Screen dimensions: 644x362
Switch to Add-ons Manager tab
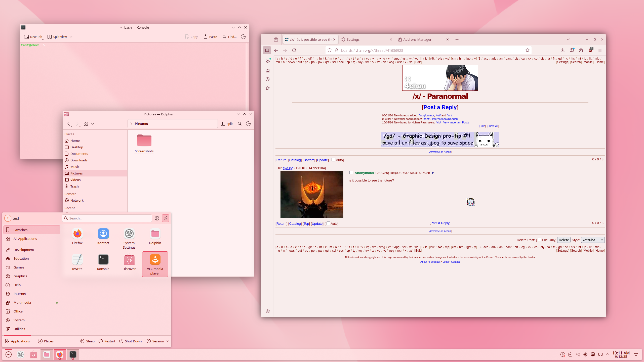click(x=417, y=39)
